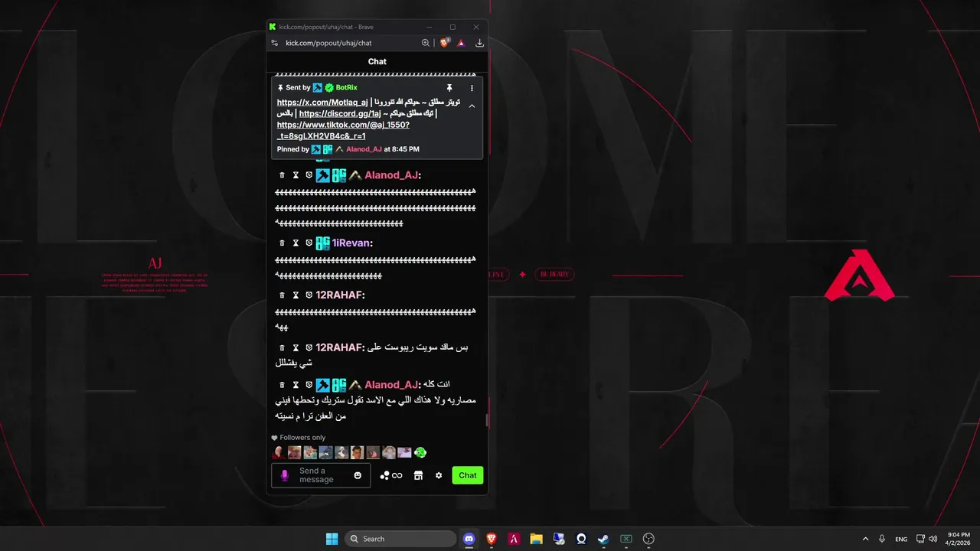The width and height of the screenshot is (980, 551).
Task: Timeout Alanod_AJ via hourglass on last message
Action: (x=296, y=384)
